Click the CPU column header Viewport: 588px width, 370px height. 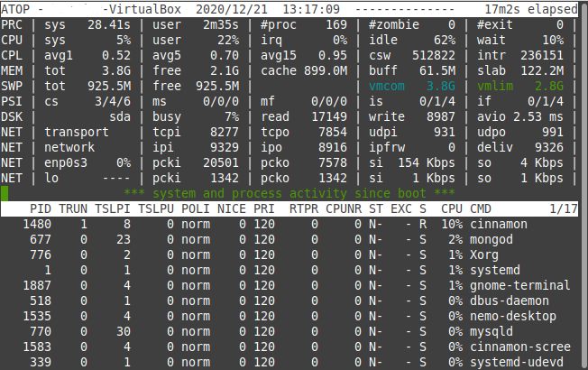[x=452, y=208]
